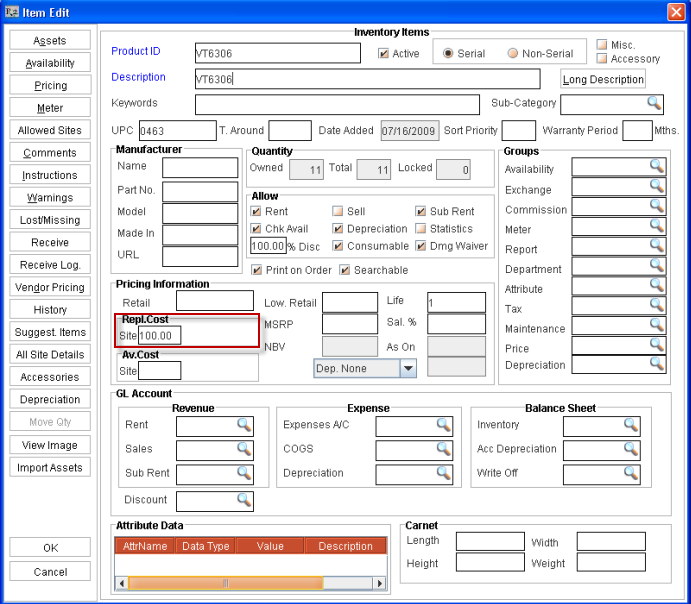Look up Expense Depreciation GL account

(443, 474)
